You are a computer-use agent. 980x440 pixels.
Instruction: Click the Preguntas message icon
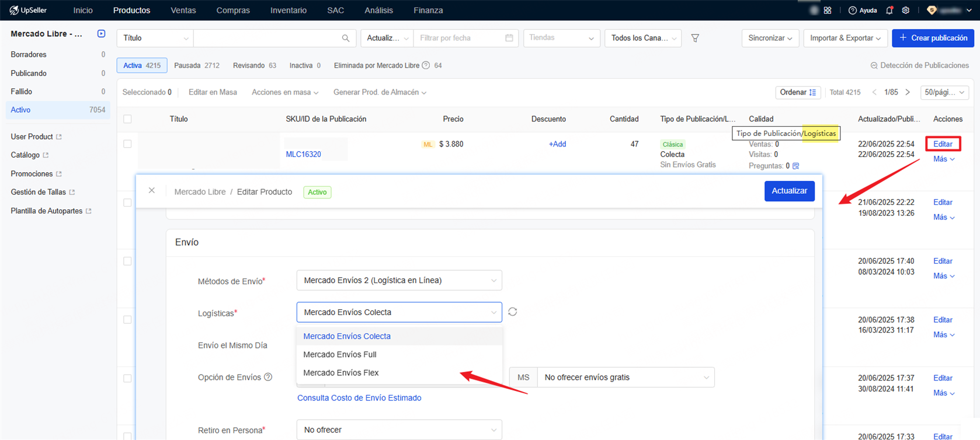coord(795,166)
